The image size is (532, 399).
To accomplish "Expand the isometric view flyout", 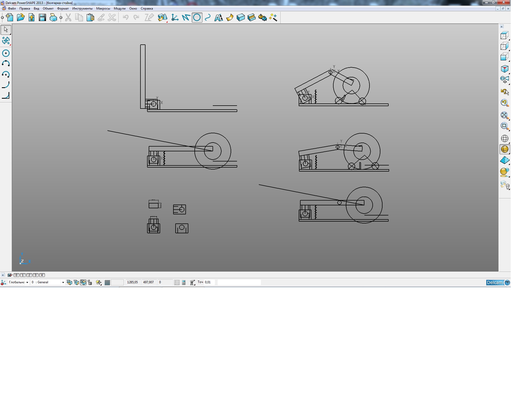I will coord(505,69).
